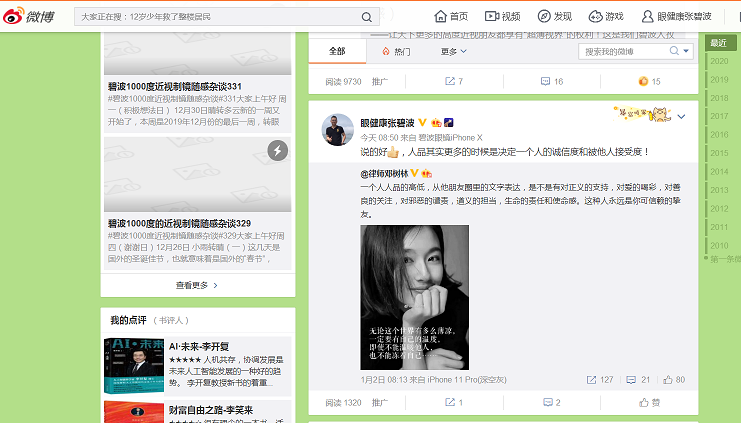Click the search magnifier icon in top bar
The height and width of the screenshot is (423, 741).
tap(366, 17)
